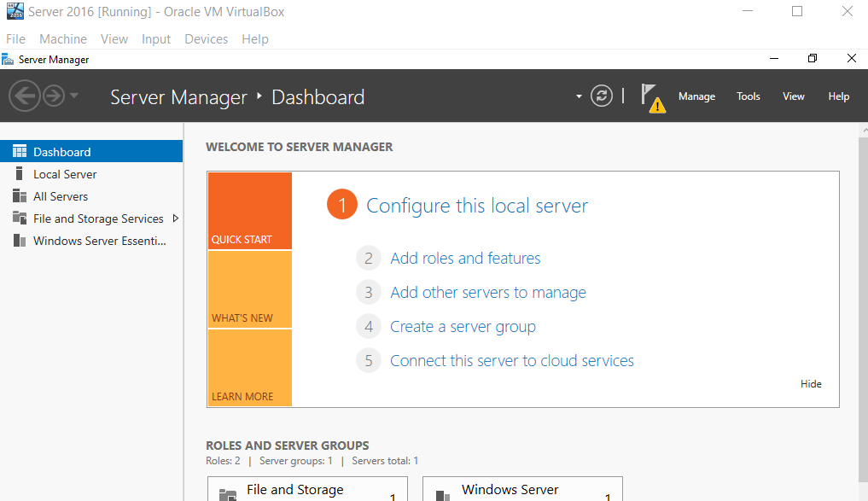Viewport: 868px width, 501px height.
Task: Select the LEARN MORE tile
Action: click(x=250, y=368)
